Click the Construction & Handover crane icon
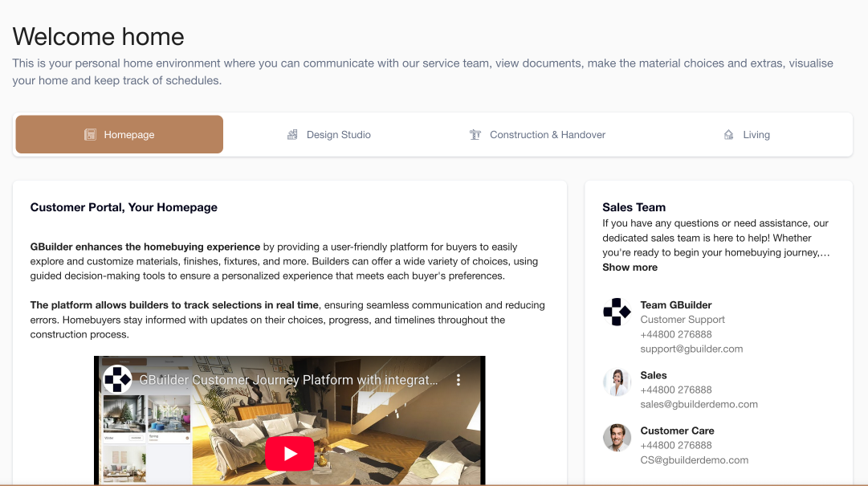The height and width of the screenshot is (486, 868). point(475,134)
